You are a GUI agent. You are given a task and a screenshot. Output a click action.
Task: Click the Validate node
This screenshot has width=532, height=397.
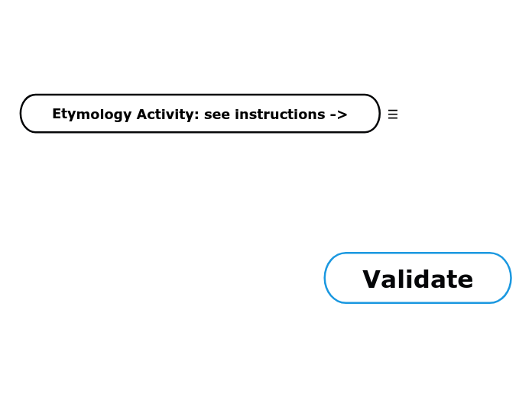click(417, 279)
